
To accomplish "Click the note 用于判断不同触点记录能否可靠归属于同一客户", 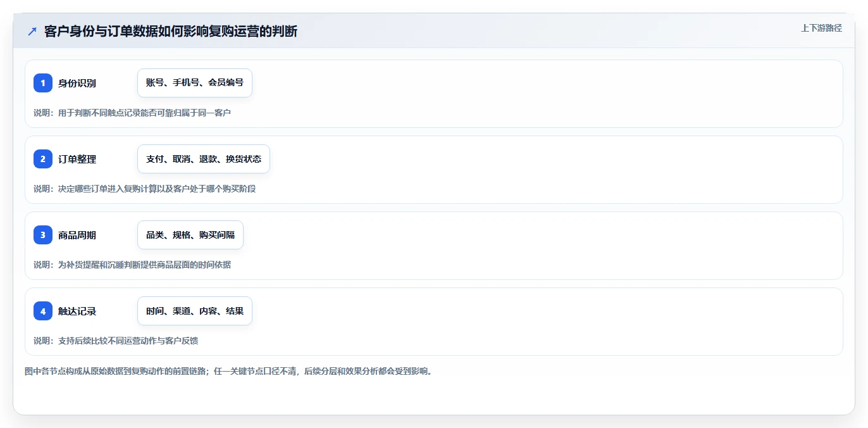I will 132,113.
